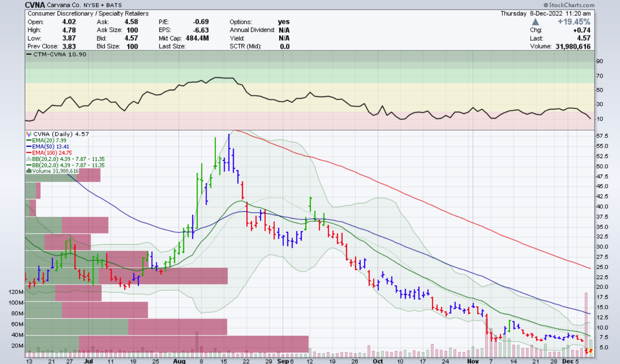Click the Annual Dividend label
620x364 pixels.
tap(252, 30)
